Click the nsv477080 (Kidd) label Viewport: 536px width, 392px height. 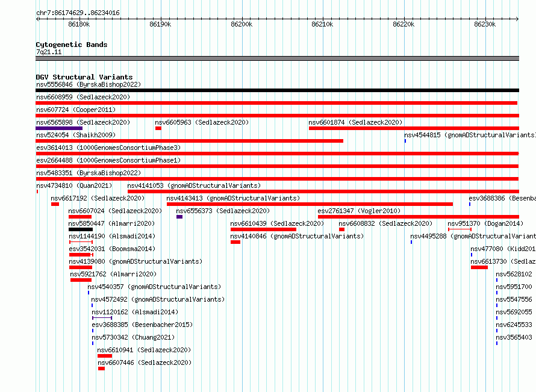pos(503,249)
